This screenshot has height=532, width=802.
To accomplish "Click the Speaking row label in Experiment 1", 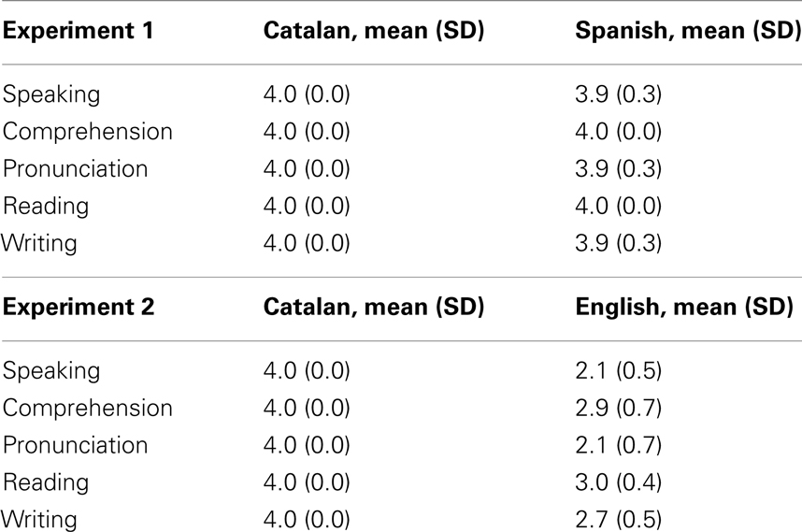I will pos(51,94).
